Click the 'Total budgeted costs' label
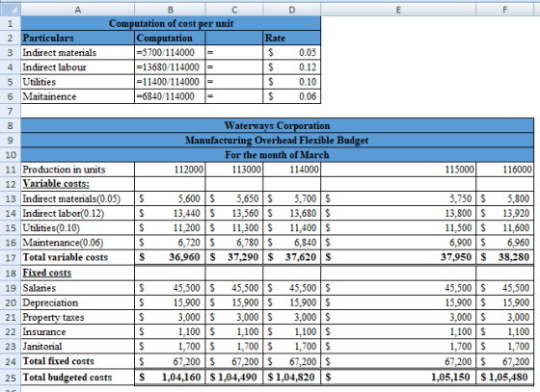 coord(78,378)
